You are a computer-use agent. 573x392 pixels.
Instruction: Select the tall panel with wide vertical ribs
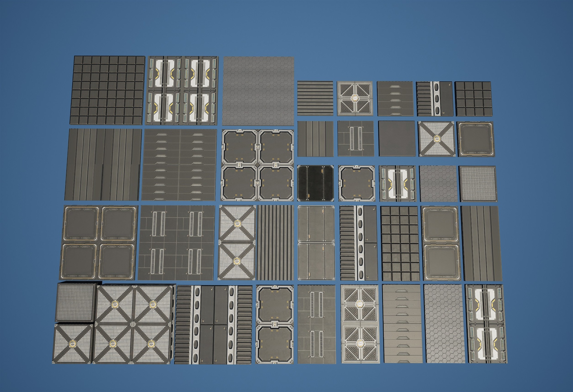pos(482,243)
